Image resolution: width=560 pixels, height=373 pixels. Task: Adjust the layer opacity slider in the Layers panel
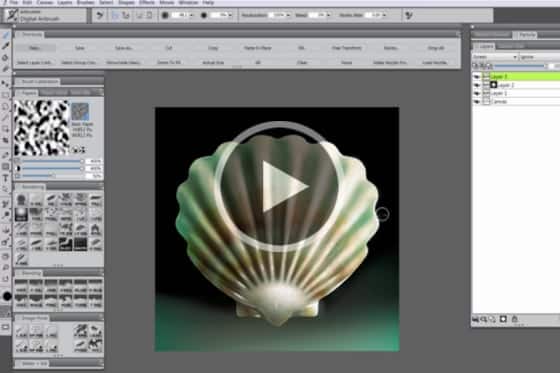[x=520, y=66]
